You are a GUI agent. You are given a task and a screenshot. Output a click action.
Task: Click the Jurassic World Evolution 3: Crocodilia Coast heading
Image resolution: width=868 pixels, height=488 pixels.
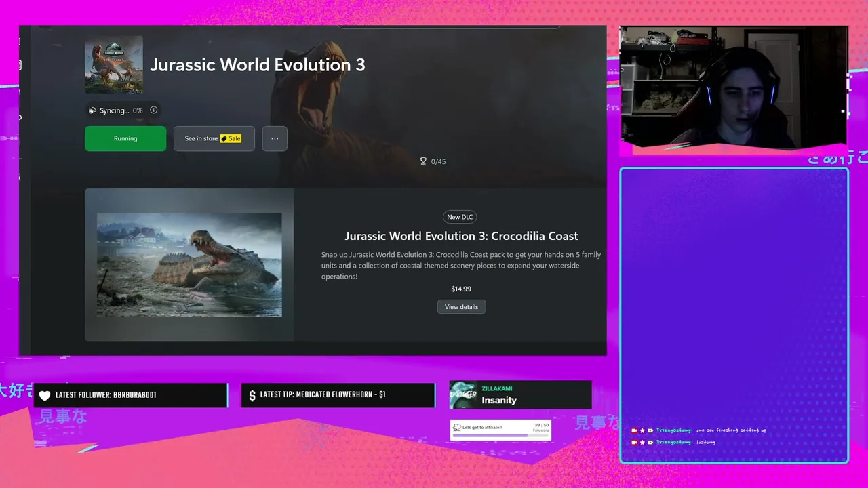click(x=461, y=236)
